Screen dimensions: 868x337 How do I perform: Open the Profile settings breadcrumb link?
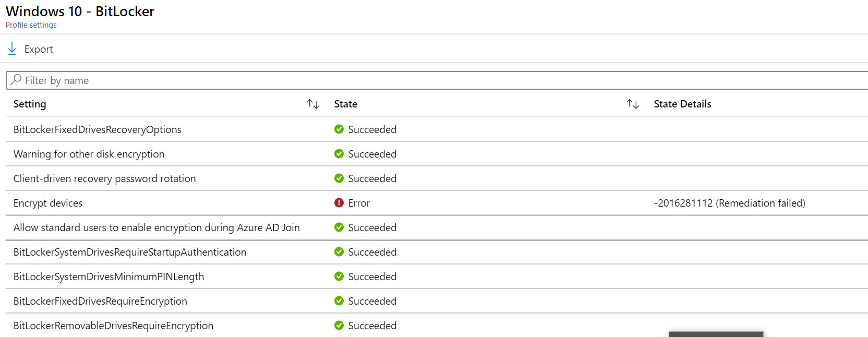[31, 25]
